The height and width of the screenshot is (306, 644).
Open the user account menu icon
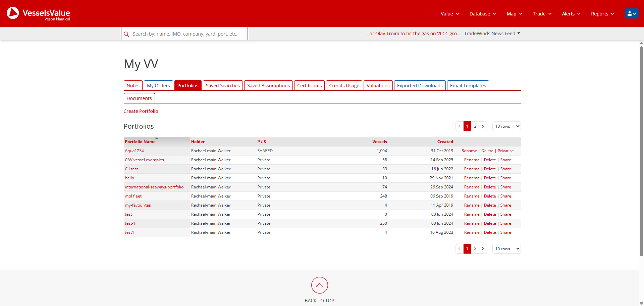click(x=631, y=14)
